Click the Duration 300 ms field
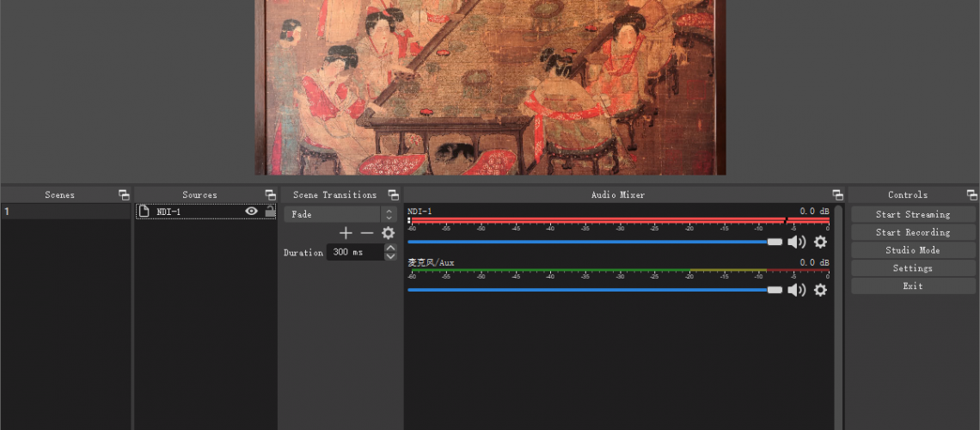Viewport: 980px width, 430px height. click(355, 253)
